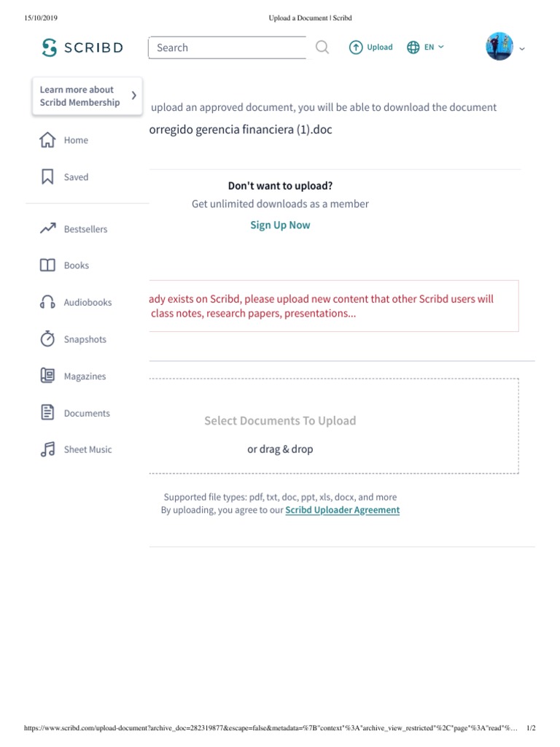Click the Bestsellers trending arrow icon
Viewport: 560px width, 747px height.
pos(47,229)
